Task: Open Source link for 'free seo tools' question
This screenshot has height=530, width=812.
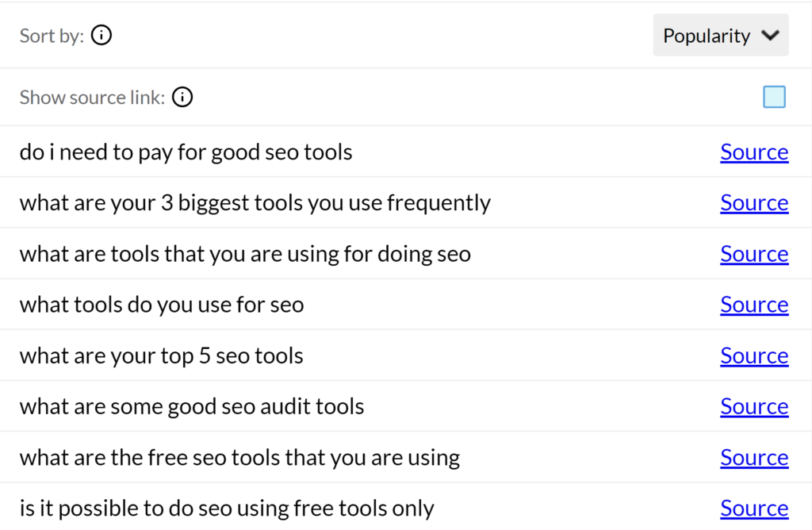Action: 754,458
